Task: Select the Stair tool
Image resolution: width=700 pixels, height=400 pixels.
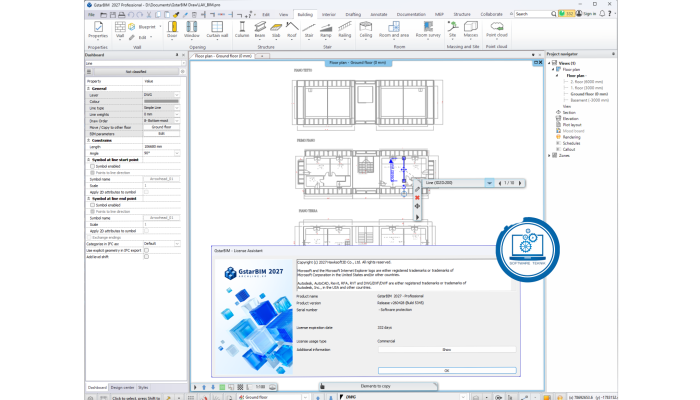Action: point(309,30)
